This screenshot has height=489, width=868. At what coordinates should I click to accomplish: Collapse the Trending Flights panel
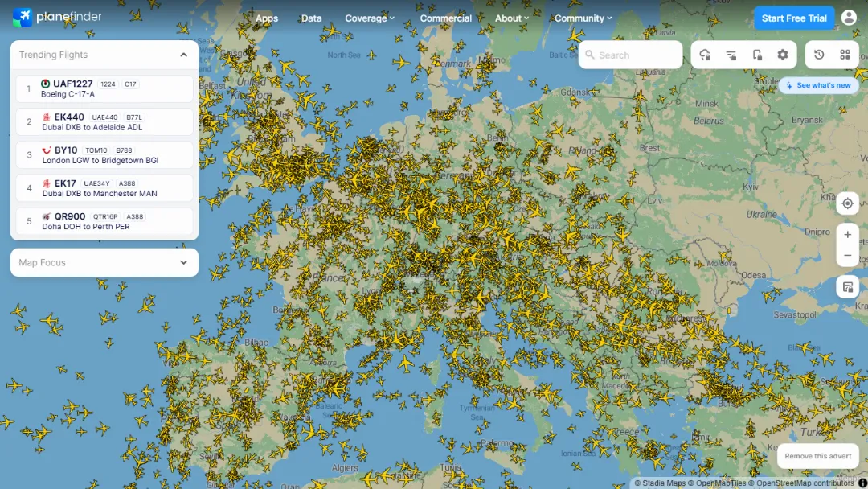coord(184,55)
